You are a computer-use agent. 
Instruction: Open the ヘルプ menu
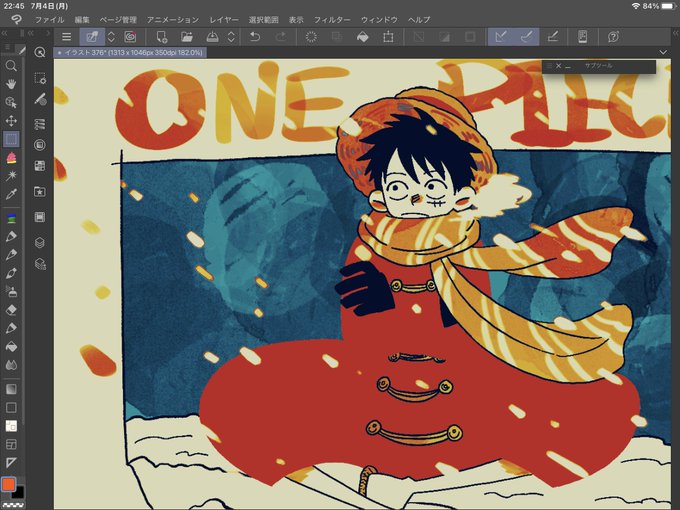[x=419, y=20]
